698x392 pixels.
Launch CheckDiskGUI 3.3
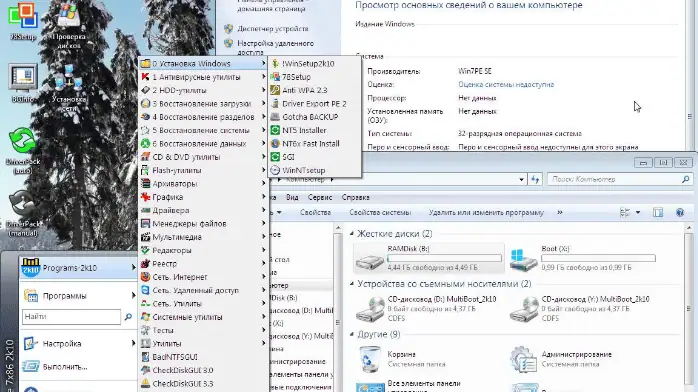coord(203,384)
